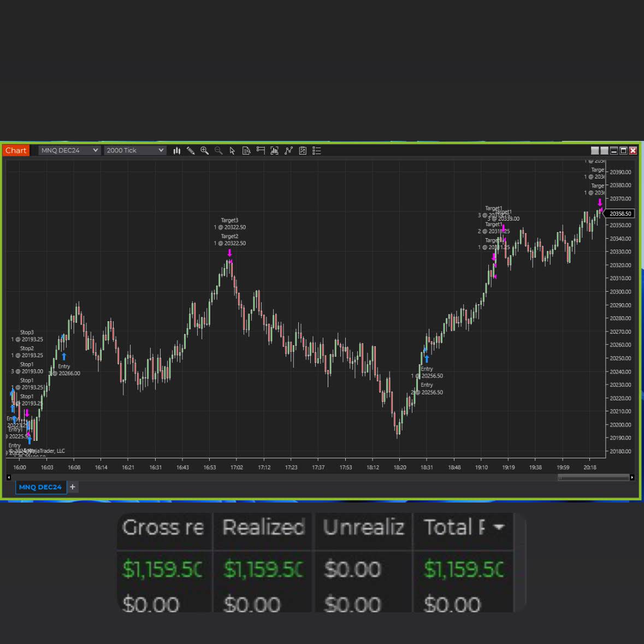Click the Entry 2 @ 20256.50 label
Viewport: 644px width, 644px height.
(427, 388)
